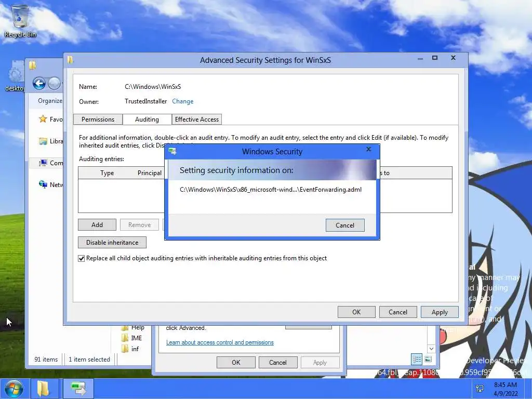
Task: Click the Favorites star icon in Explorer
Action: (x=43, y=119)
